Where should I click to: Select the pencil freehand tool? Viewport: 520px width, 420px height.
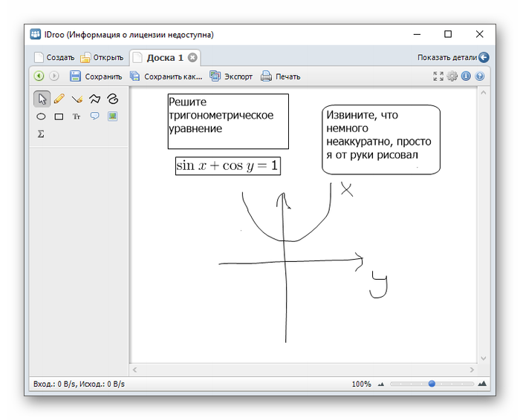(x=59, y=99)
